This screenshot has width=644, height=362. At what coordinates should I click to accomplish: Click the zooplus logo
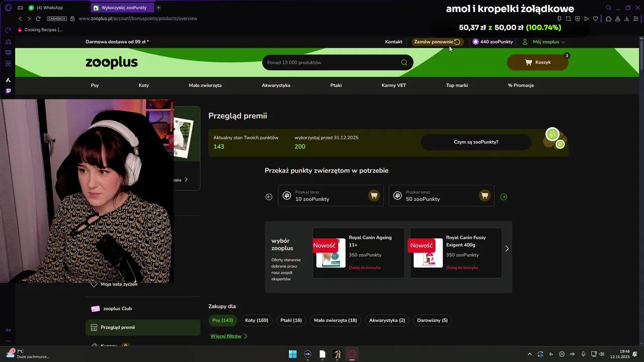(x=111, y=62)
